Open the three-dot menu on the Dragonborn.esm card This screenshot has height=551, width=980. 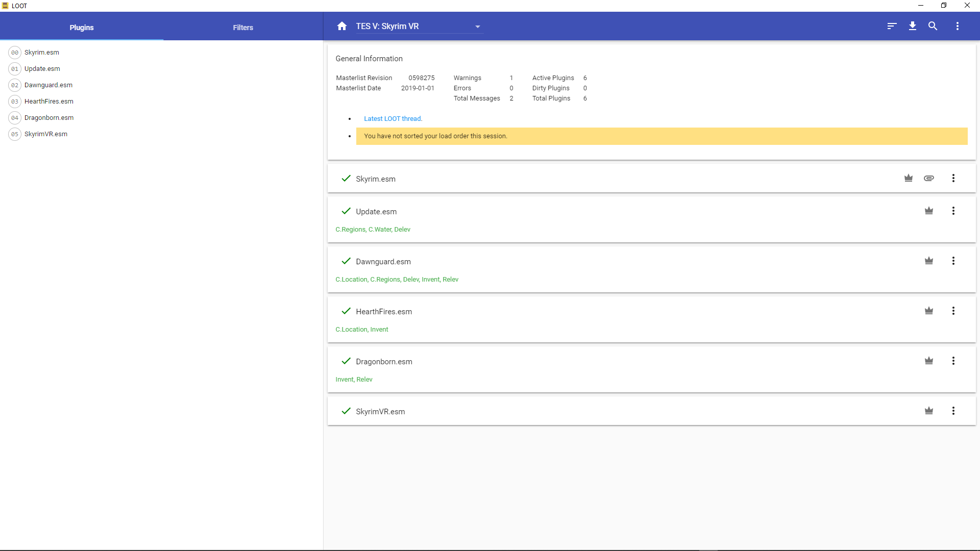tap(953, 361)
